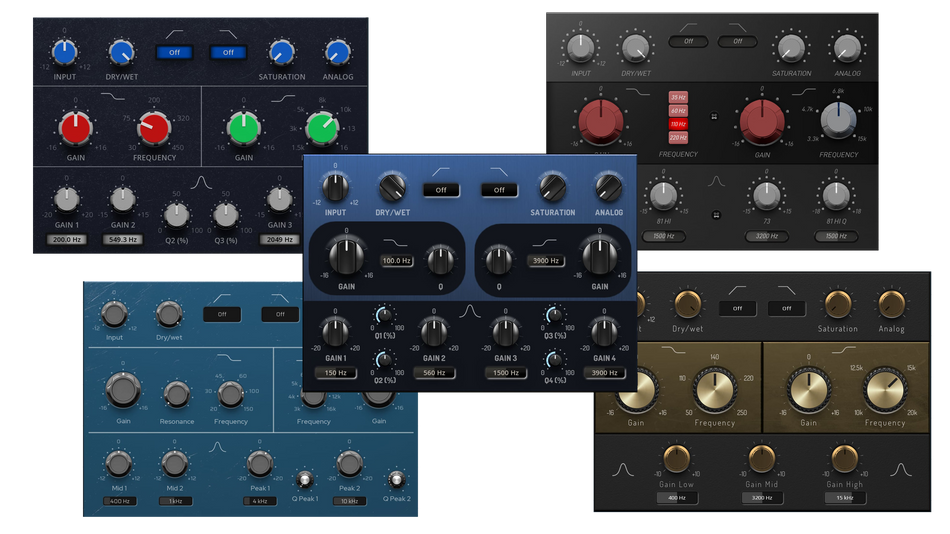Click the high shelf icon above green knobs in navy skin
This screenshot has width=950, height=534.
[283, 97]
